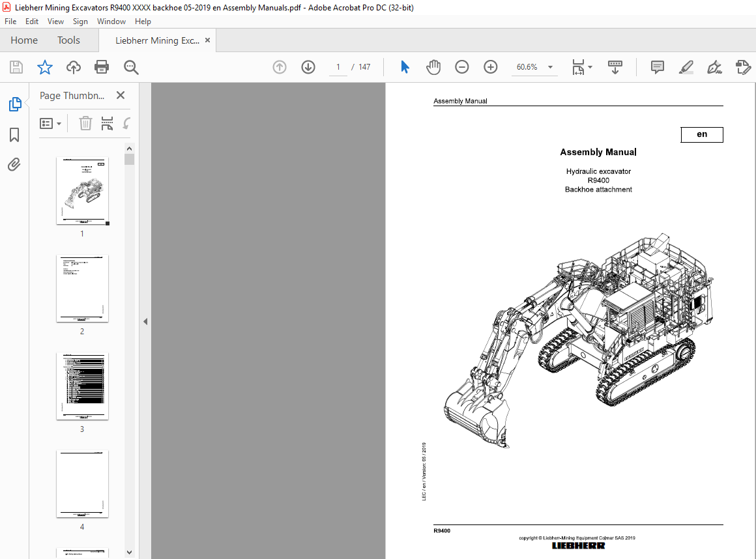Select page 2 thumbnail

coord(83,289)
